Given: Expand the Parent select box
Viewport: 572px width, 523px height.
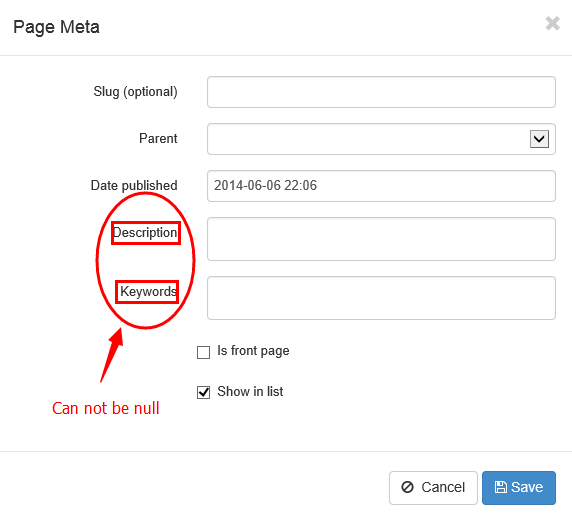Looking at the screenshot, I should coord(381,139).
